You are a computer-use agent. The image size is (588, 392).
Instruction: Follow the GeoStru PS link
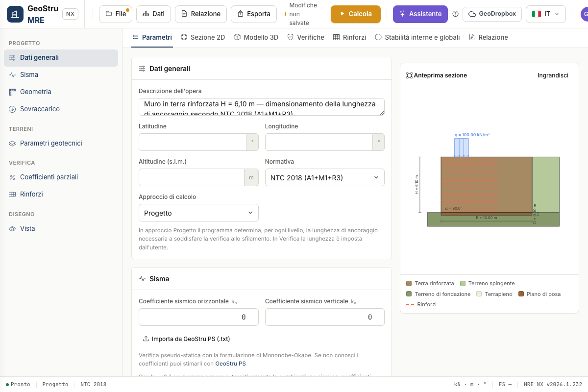[231, 364]
